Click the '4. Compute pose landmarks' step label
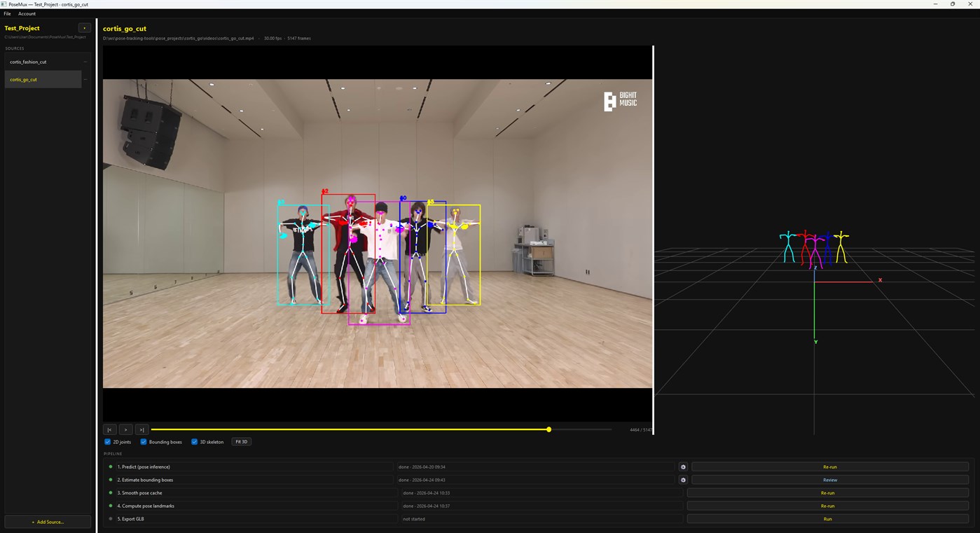The width and height of the screenshot is (980, 533). pyautogui.click(x=146, y=506)
